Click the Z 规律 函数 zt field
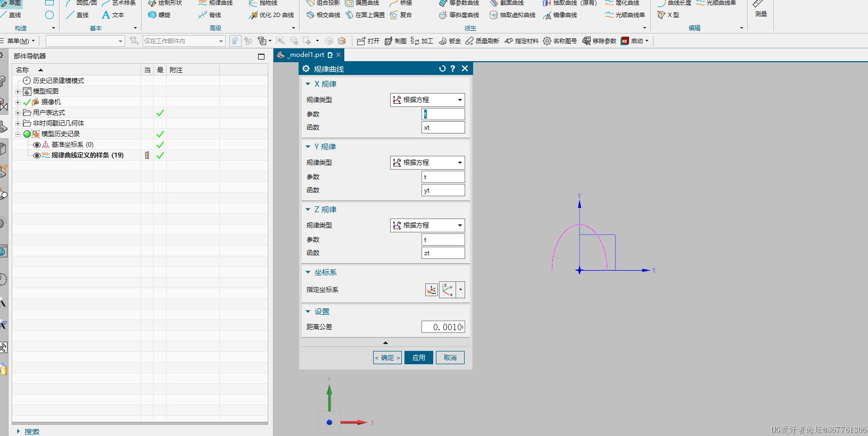Viewport: 868px width, 436px height. (443, 253)
